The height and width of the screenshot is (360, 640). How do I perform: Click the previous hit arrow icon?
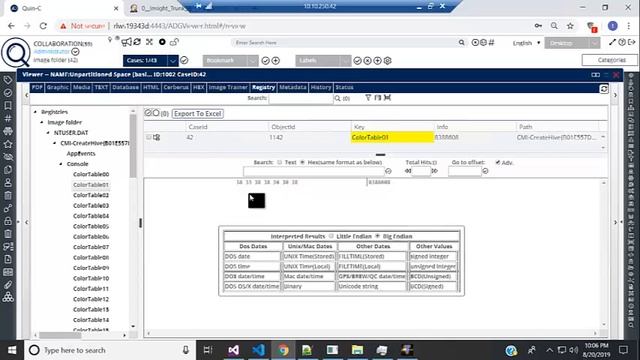(x=408, y=171)
